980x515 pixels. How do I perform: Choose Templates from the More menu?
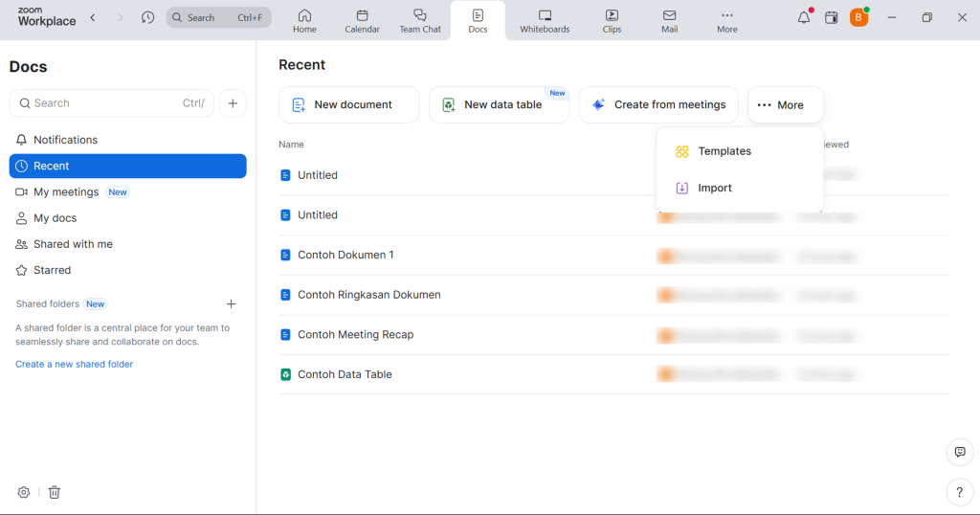pyautogui.click(x=740, y=151)
